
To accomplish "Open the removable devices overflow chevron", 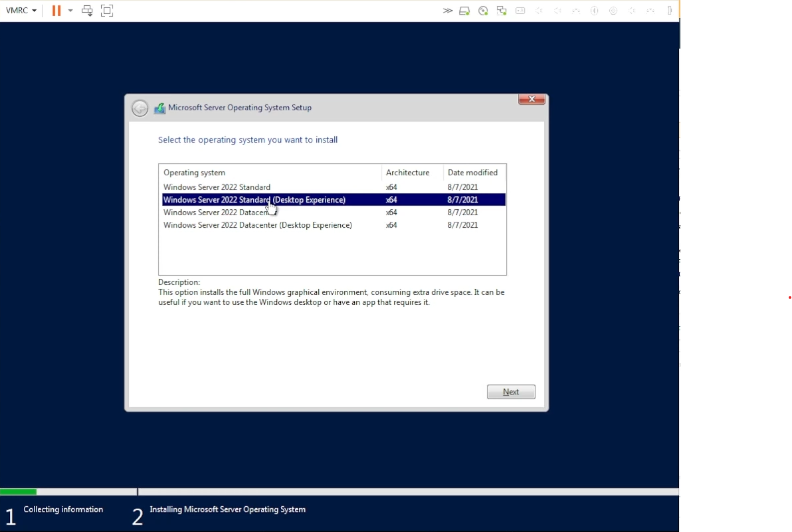I will [448, 10].
